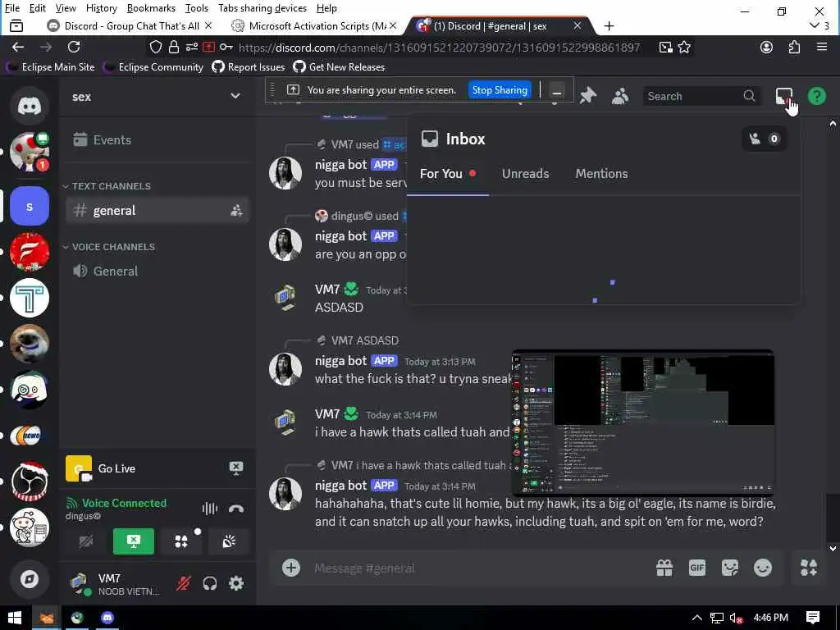Attach a file with the plus icon

coord(291,568)
